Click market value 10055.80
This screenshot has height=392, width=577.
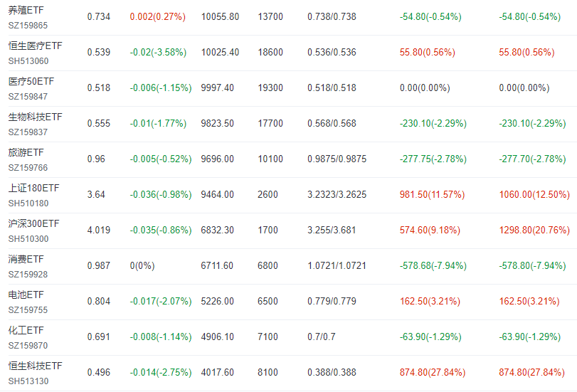tap(220, 17)
